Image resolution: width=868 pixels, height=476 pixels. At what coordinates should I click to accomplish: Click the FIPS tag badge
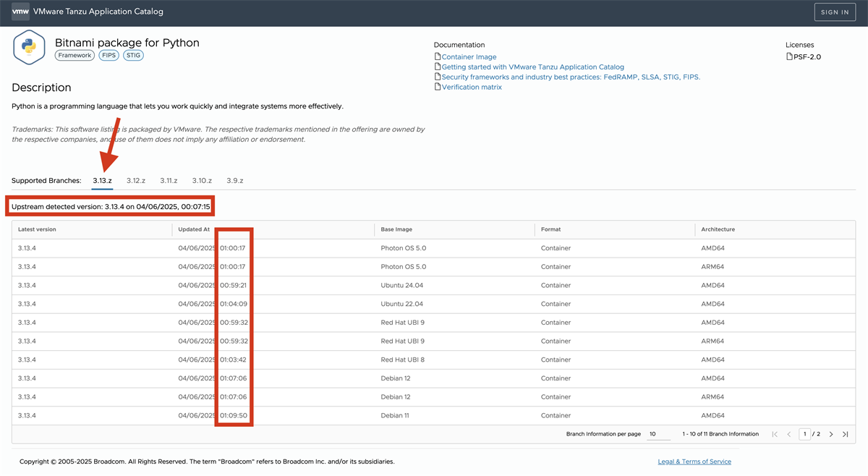[109, 56]
